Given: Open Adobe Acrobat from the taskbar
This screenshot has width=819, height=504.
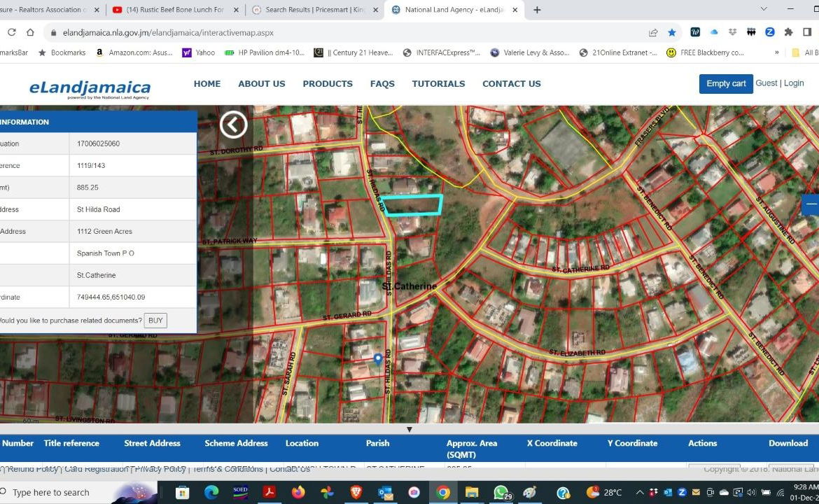Looking at the screenshot, I should coord(269,492).
